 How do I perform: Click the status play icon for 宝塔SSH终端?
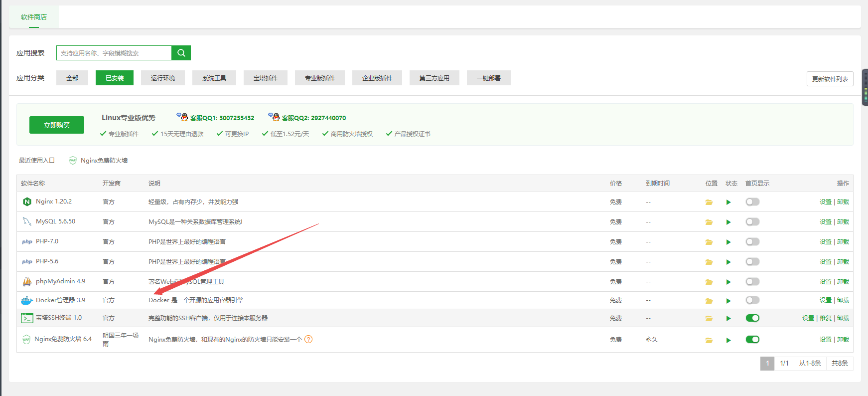click(728, 318)
